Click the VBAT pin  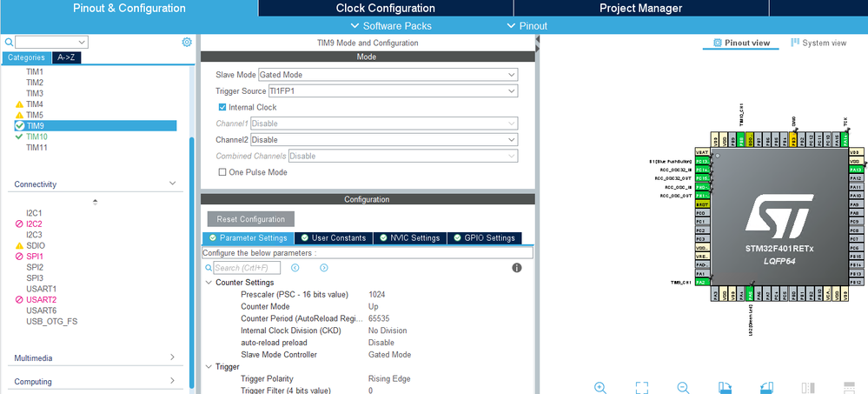[x=702, y=152]
